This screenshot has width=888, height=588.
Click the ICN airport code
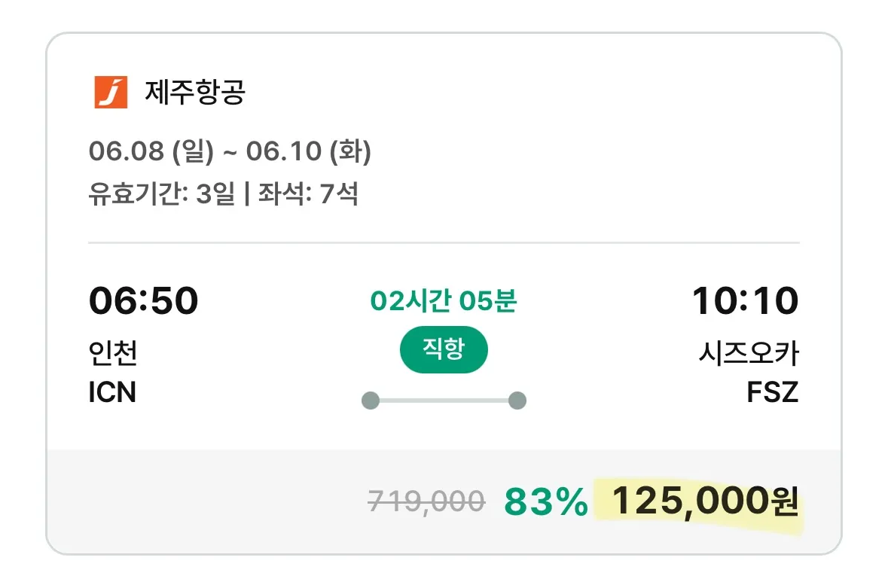pyautogui.click(x=112, y=392)
